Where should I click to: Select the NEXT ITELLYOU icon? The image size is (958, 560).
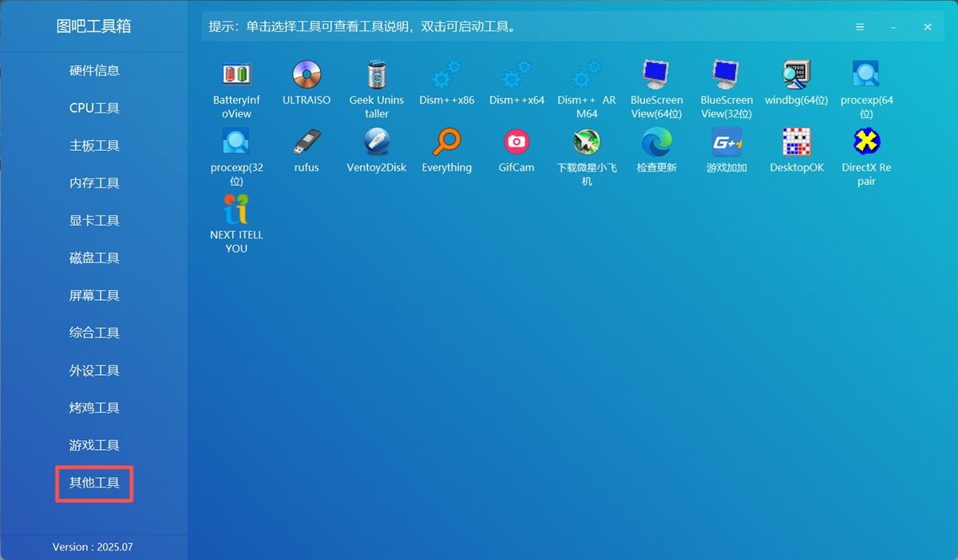tap(236, 210)
